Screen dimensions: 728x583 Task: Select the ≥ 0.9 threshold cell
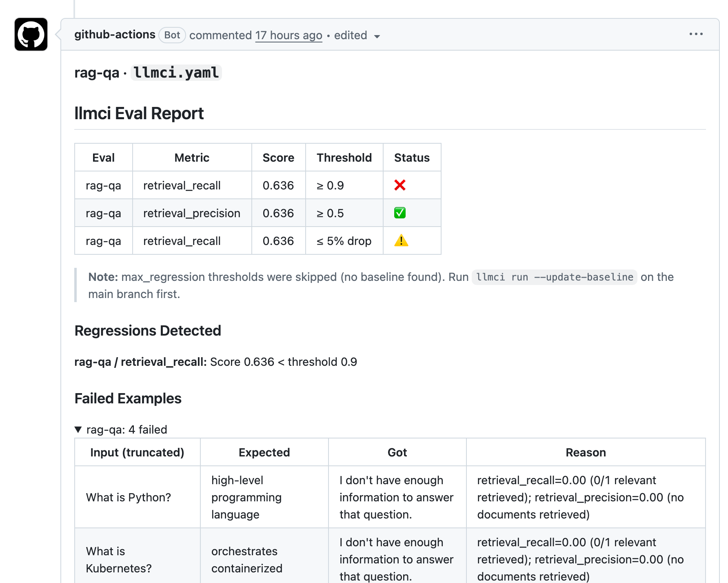(x=344, y=185)
